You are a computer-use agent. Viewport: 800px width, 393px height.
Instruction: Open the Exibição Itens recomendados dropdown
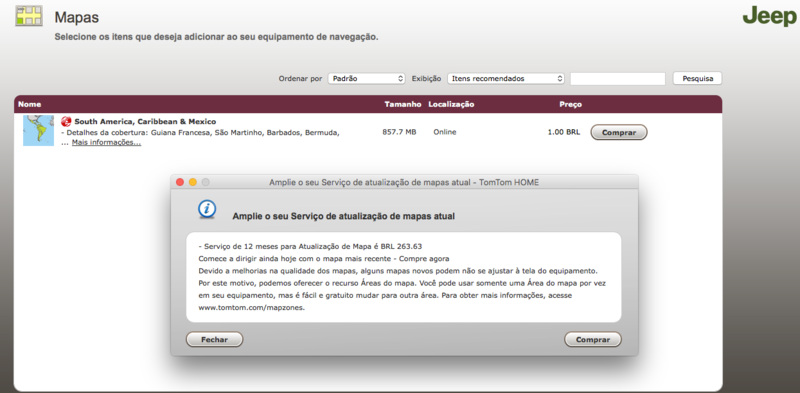click(506, 79)
